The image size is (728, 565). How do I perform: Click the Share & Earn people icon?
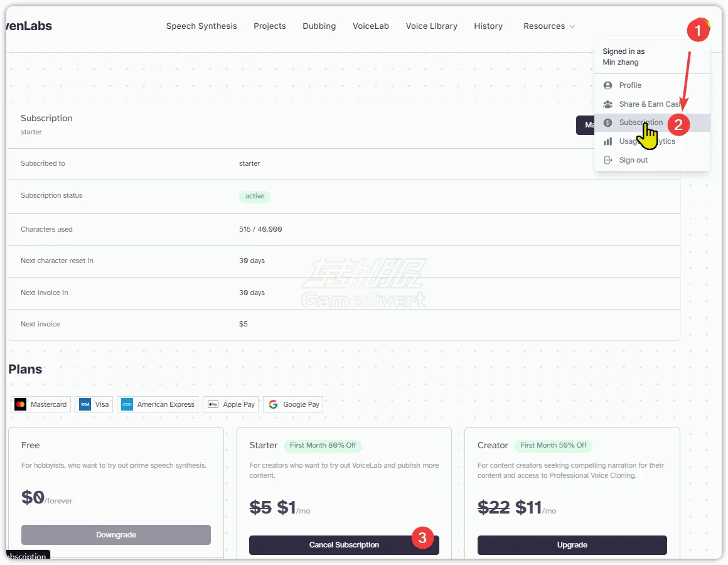608,104
